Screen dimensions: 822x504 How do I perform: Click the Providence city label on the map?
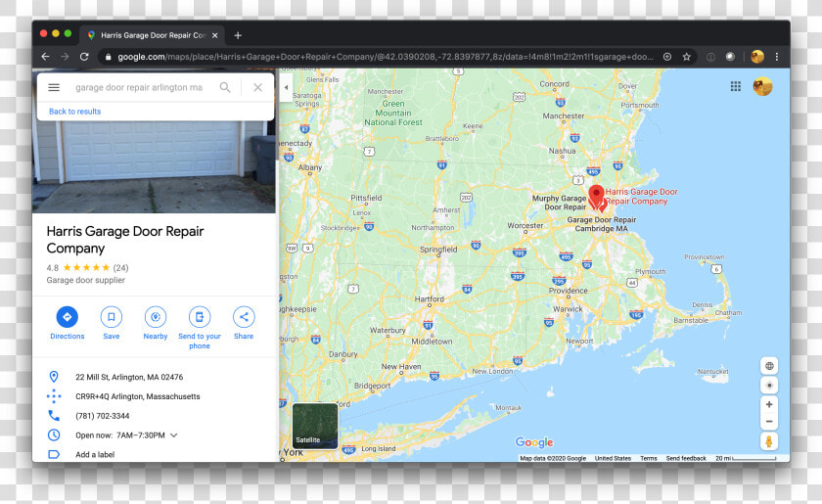click(x=569, y=291)
